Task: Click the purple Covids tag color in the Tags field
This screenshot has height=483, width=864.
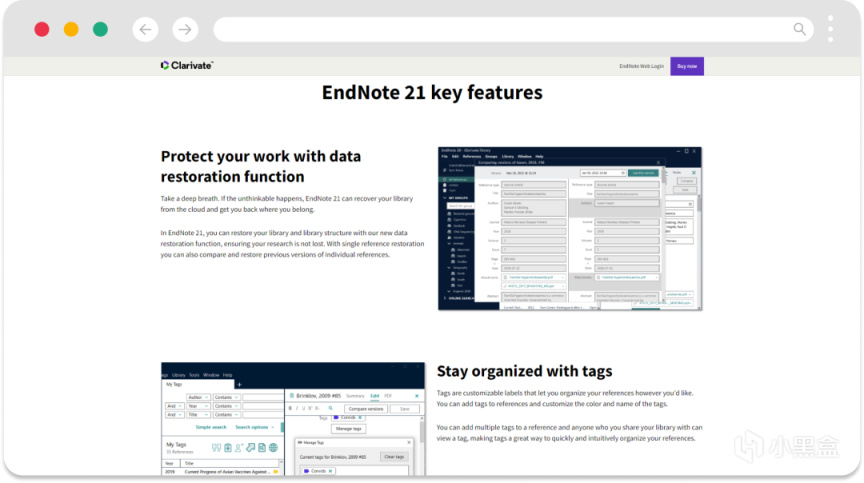Action: [x=336, y=417]
